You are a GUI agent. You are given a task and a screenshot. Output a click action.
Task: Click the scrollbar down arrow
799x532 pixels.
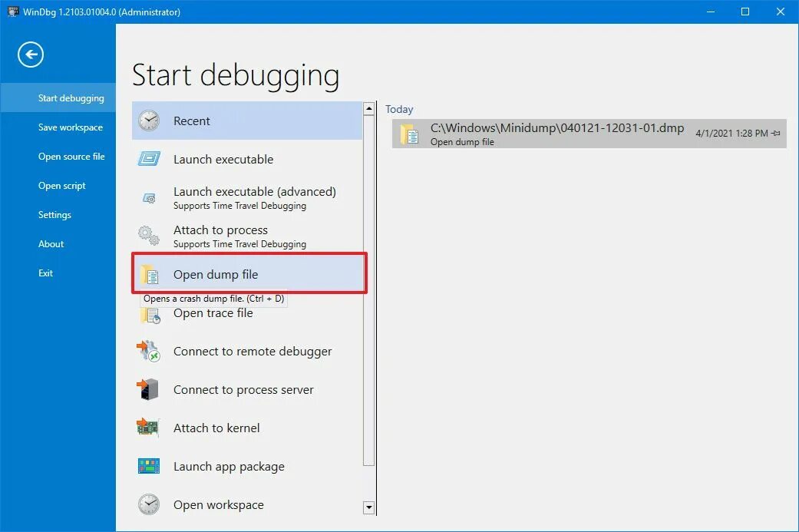[369, 507]
